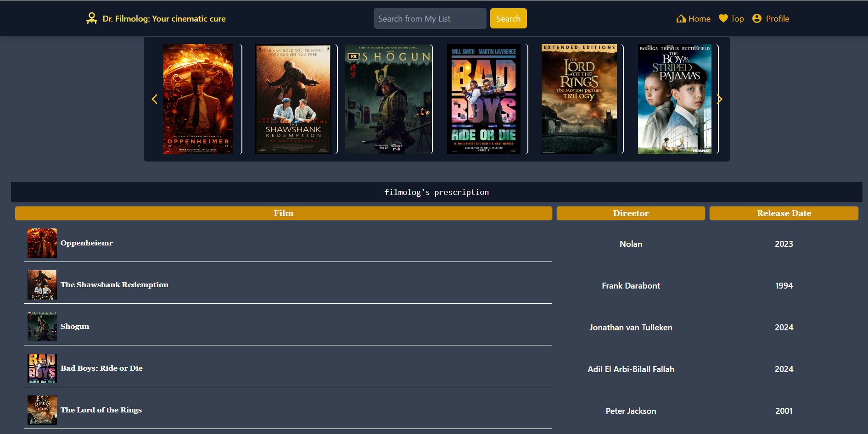Sort by the Film column header
868x434 pixels.
coord(284,213)
